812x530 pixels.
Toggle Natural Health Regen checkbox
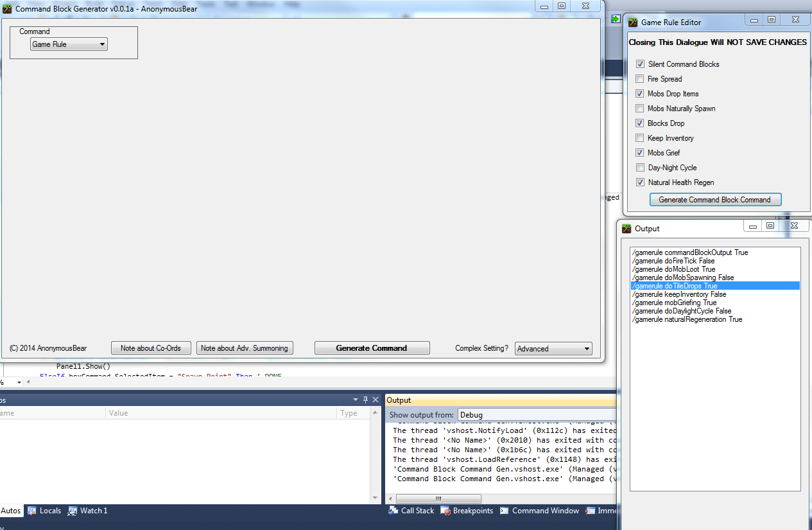tap(640, 182)
